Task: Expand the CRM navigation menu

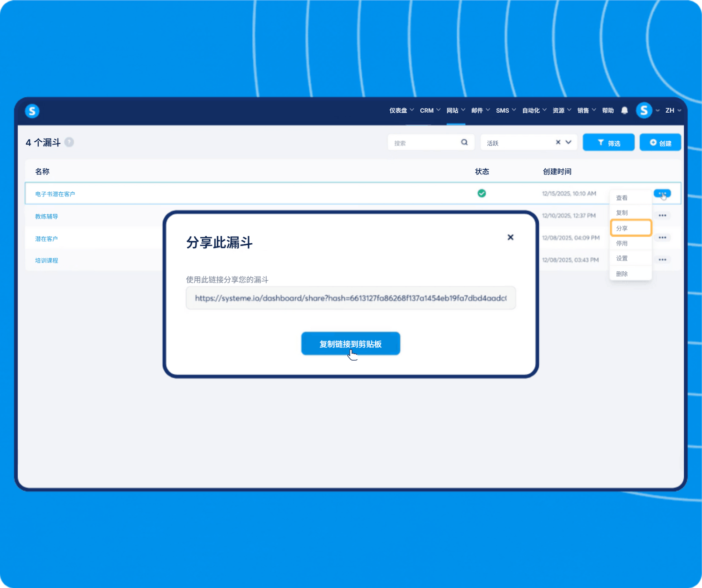Action: [430, 110]
